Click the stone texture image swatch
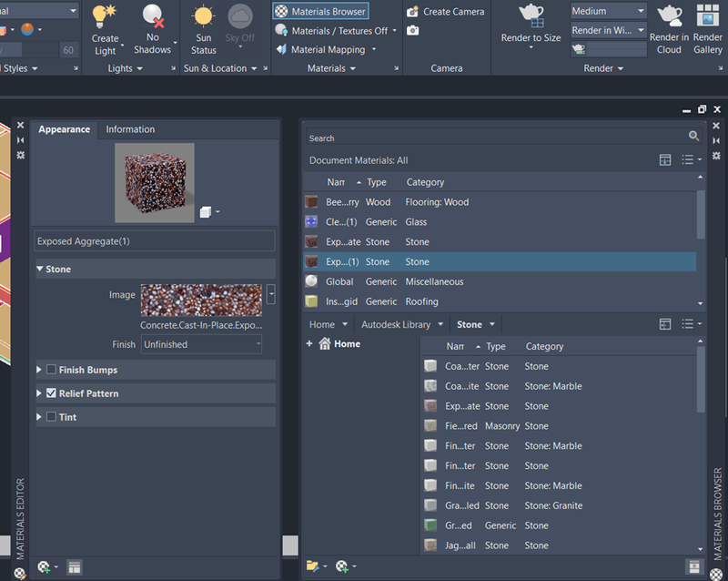The height and width of the screenshot is (581, 728). [201, 300]
